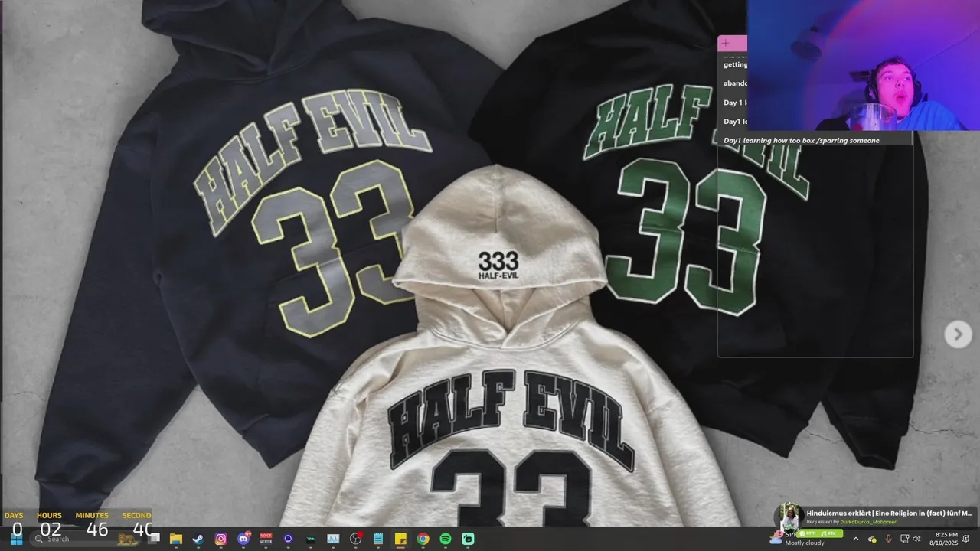Add a new sticky note with plus
This screenshot has width=980, height=551.
pos(725,43)
